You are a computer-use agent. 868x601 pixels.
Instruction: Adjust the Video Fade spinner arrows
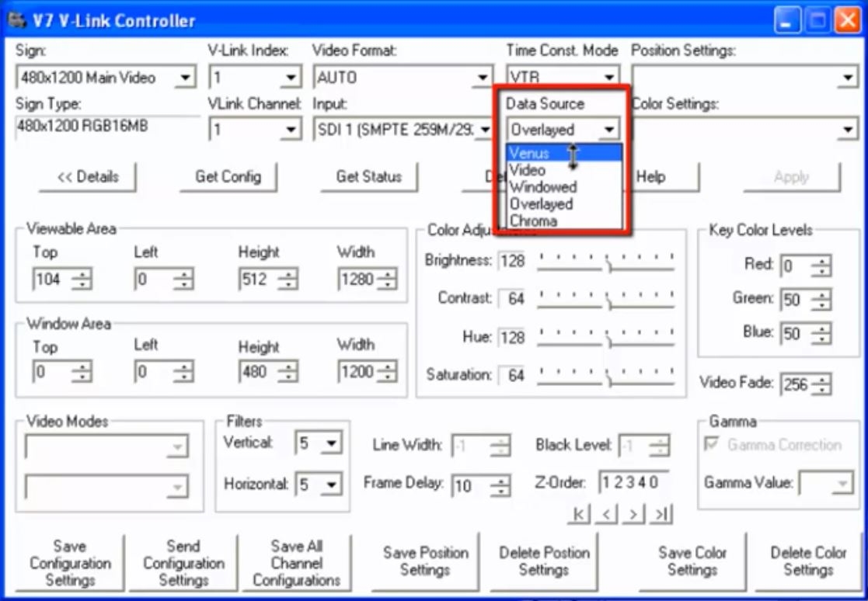coord(821,384)
